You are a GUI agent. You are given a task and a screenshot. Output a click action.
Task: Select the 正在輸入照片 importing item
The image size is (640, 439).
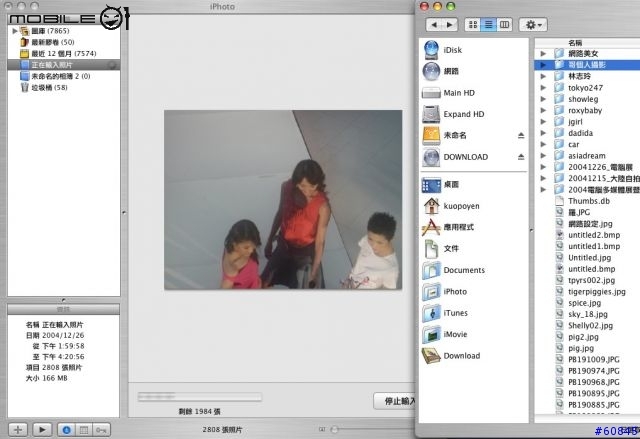point(64,65)
